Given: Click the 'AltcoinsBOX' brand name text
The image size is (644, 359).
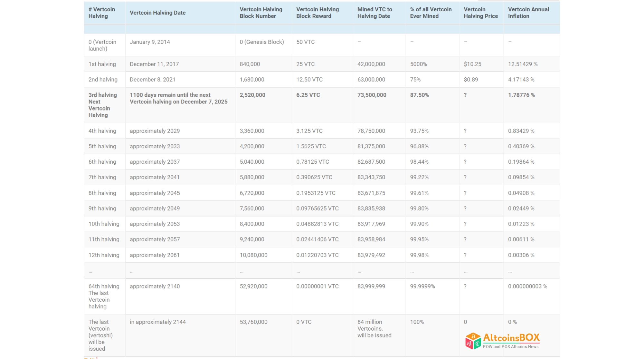Looking at the screenshot, I should click(511, 338).
